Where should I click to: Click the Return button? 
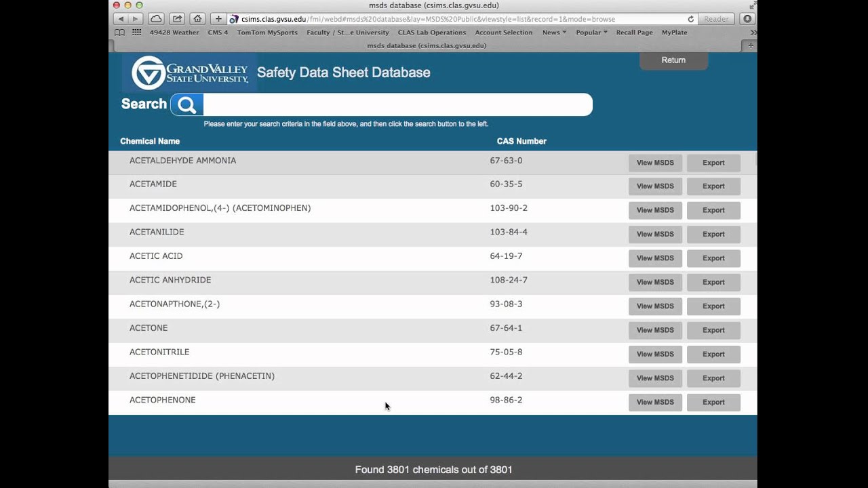pyautogui.click(x=673, y=60)
